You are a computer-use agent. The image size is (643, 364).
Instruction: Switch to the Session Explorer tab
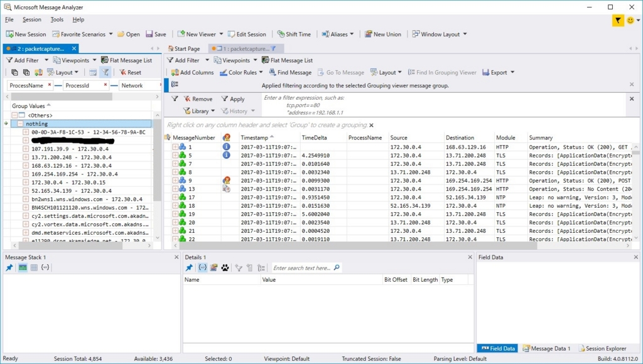click(x=602, y=348)
